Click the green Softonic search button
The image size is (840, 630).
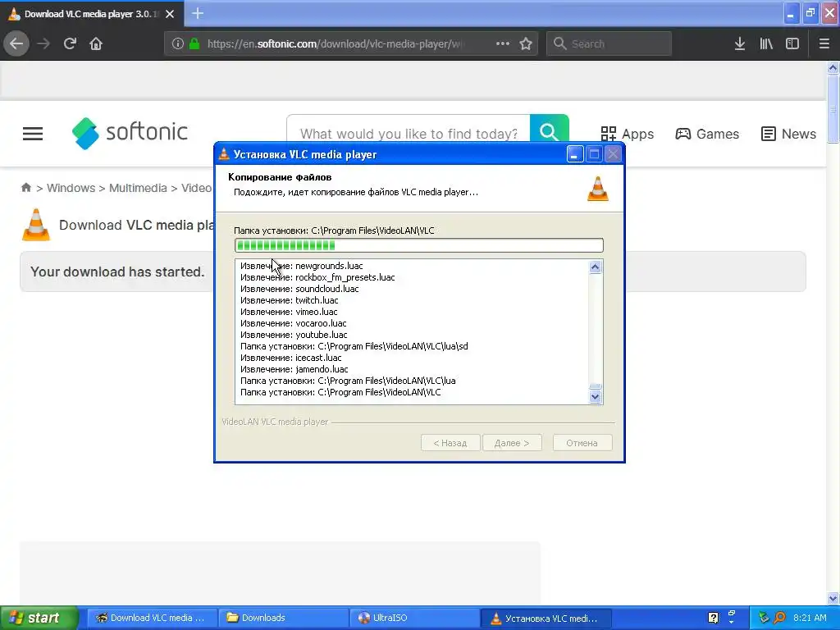click(549, 129)
